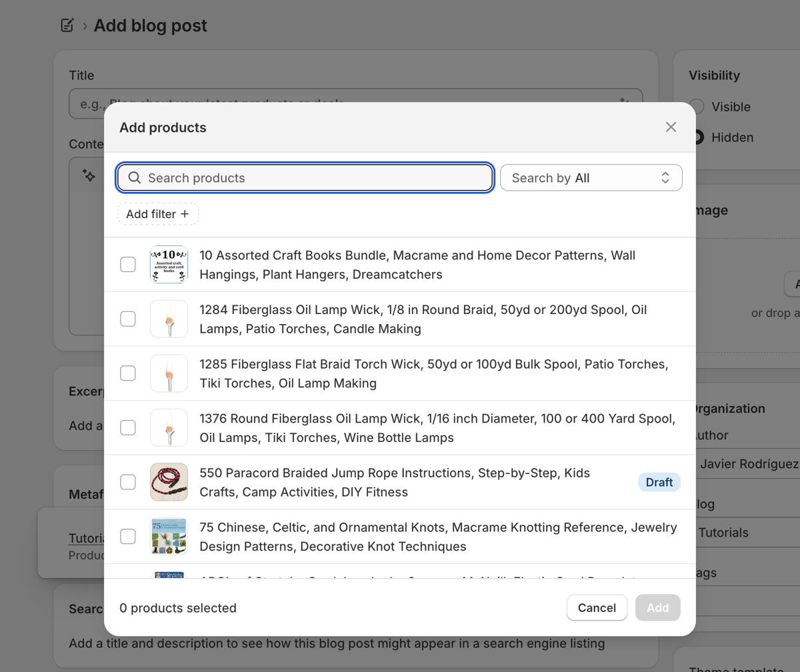Check the 1376 Round Fiberglass Oil Lamp Wick checkbox
Screen dimensions: 800x672
pyautogui.click(x=128, y=427)
